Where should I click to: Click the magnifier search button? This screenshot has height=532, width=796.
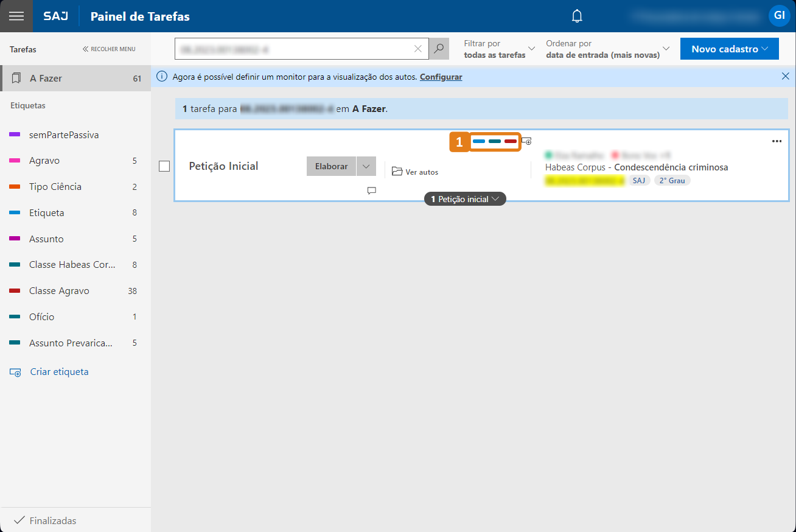click(439, 49)
